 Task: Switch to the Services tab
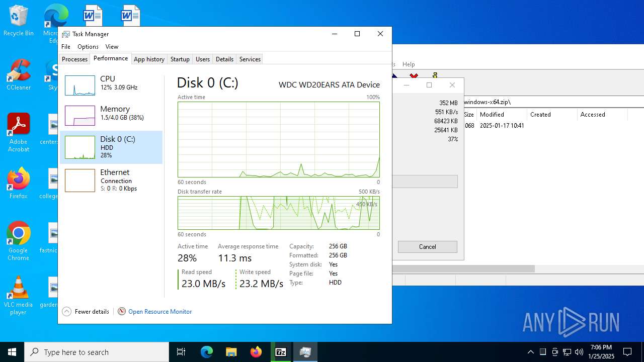[x=250, y=59]
